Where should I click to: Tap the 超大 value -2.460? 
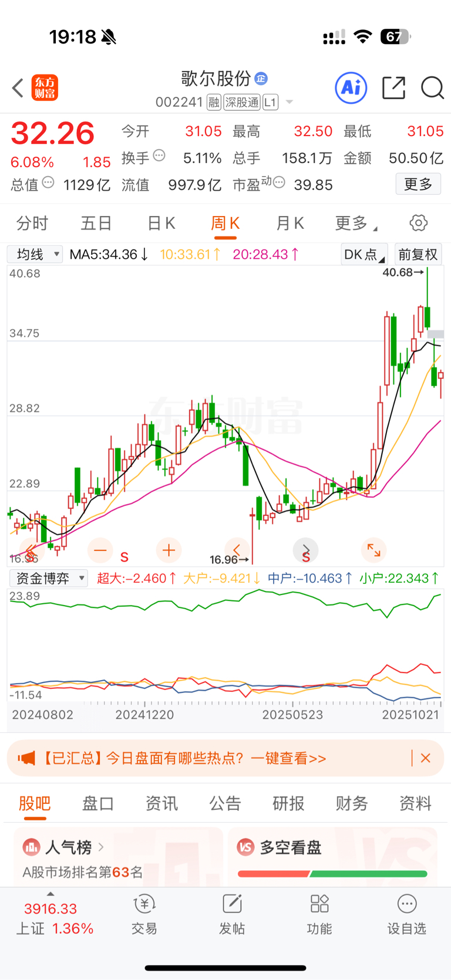click(x=136, y=579)
